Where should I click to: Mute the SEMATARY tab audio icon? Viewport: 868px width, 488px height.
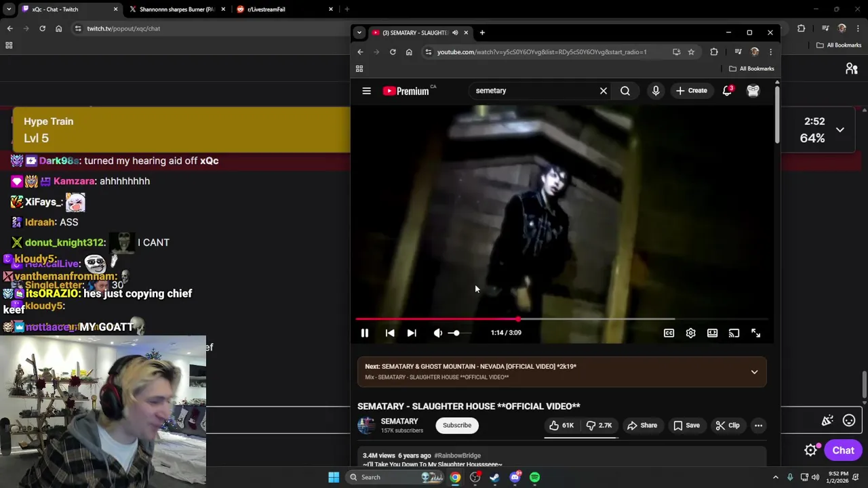coord(455,33)
